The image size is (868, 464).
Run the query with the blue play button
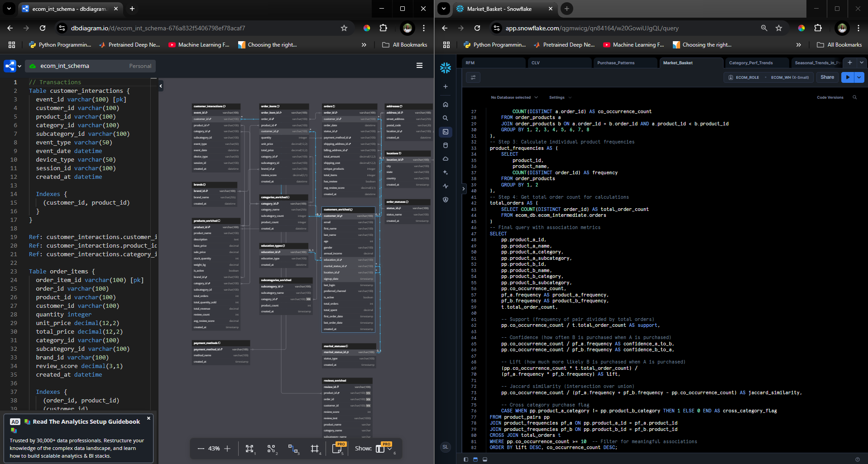(x=847, y=77)
